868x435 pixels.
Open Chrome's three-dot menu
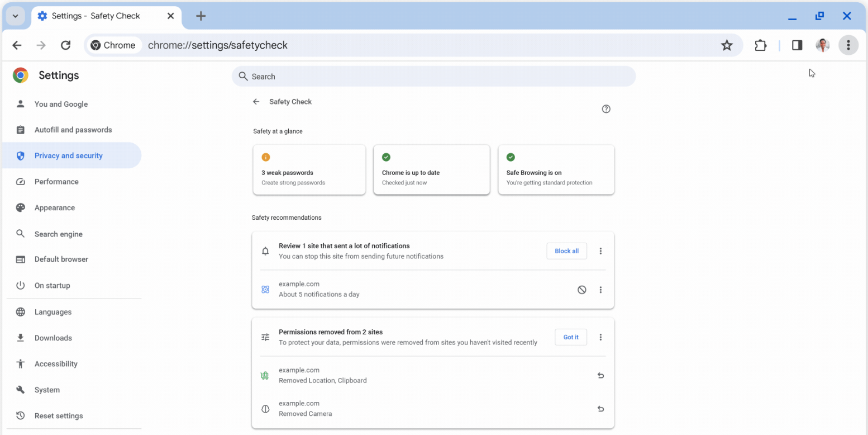848,45
